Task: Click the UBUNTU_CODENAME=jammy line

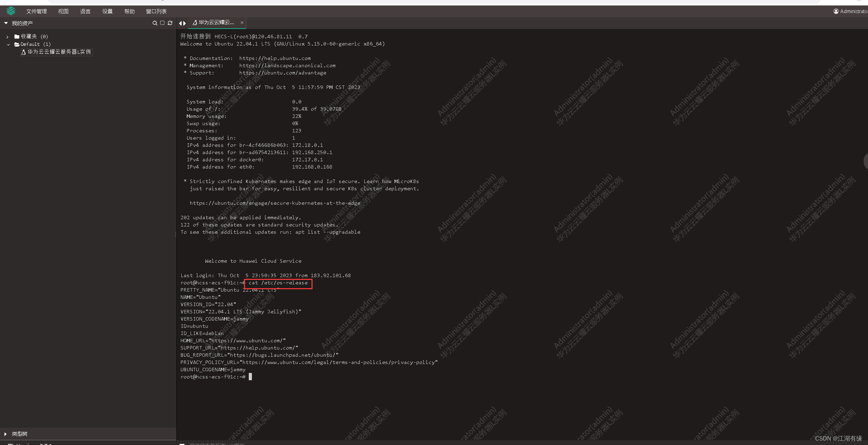Action: pyautogui.click(x=213, y=370)
